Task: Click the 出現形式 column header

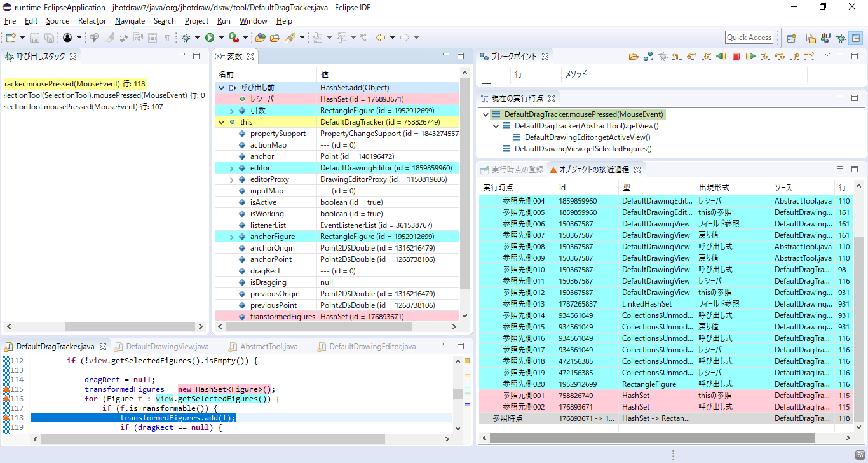Action: click(733, 188)
